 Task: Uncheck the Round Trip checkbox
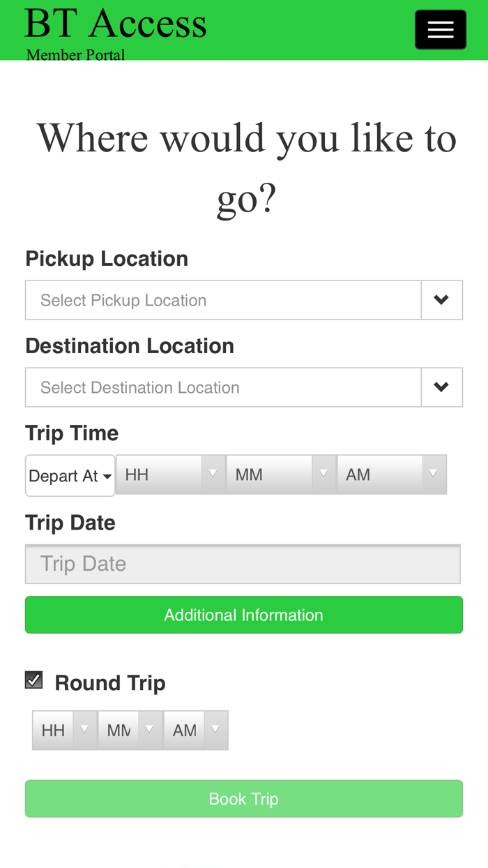[34, 680]
